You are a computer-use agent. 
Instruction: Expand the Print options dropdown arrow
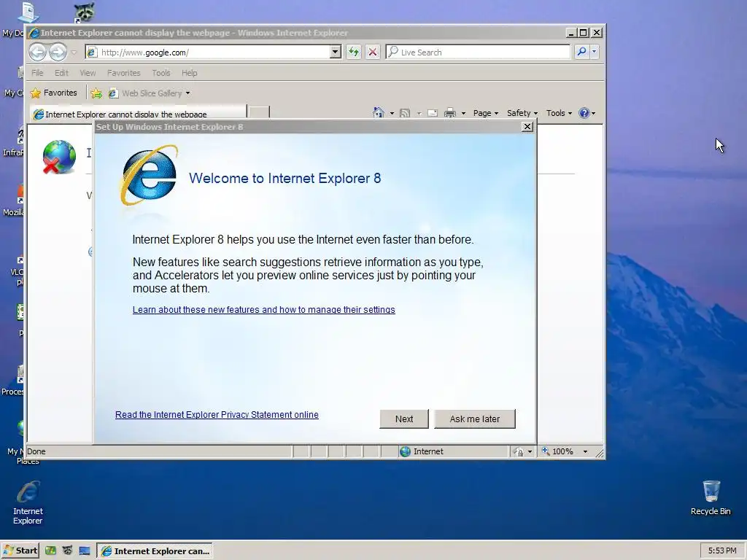[x=463, y=113]
